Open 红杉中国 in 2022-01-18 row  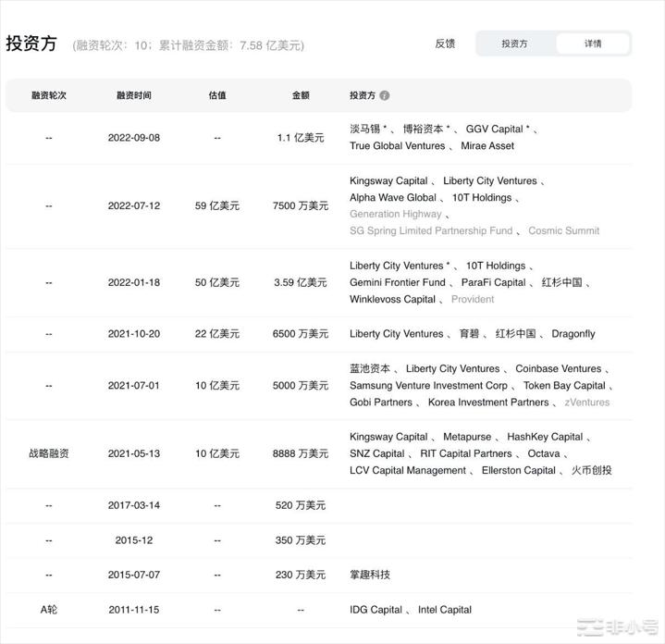click(x=561, y=282)
